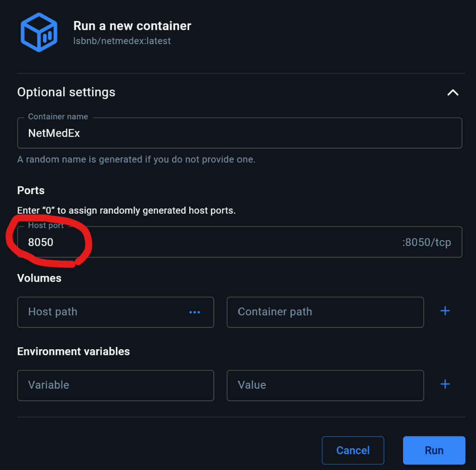The width and height of the screenshot is (476, 470).
Task: Focus the Container name field
Action: (239, 133)
